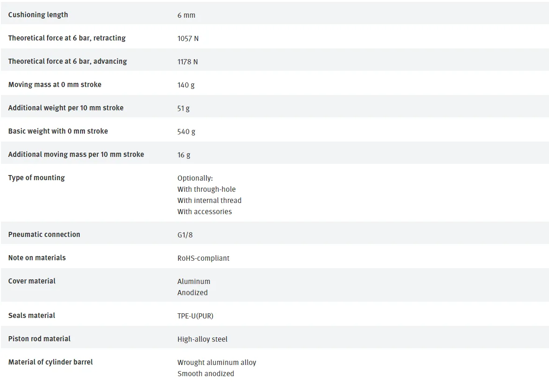Click the High-alloy steel piston rod value
The image size is (549, 392).
click(202, 339)
